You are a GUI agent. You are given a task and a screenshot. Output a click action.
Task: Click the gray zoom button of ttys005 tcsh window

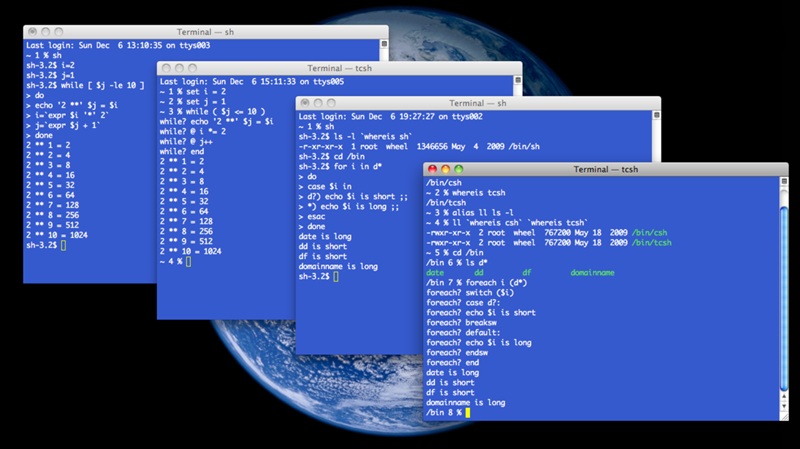pos(192,68)
